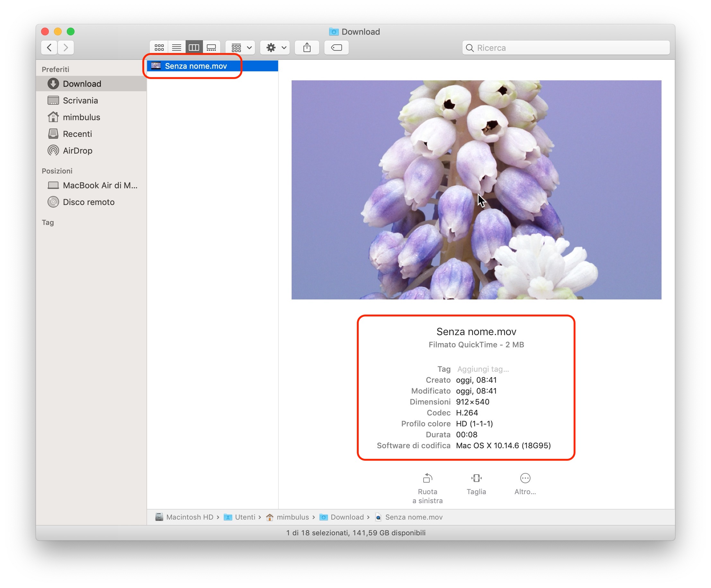Click Aggiungi tag... field
This screenshot has width=711, height=588.
(x=483, y=369)
